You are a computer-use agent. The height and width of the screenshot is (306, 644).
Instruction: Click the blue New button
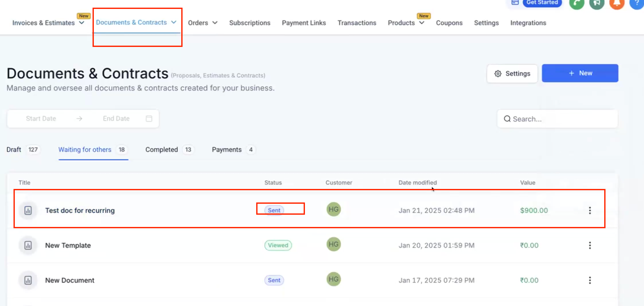580,73
